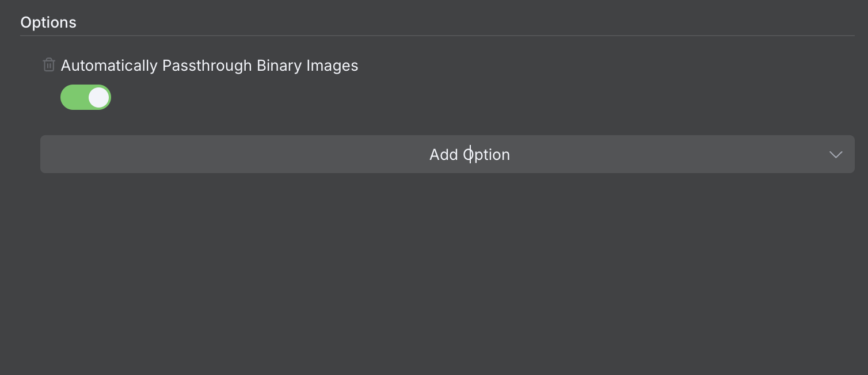Click the word Automatically in the option name
Viewport: 868px width, 375px height.
pyautogui.click(x=109, y=66)
